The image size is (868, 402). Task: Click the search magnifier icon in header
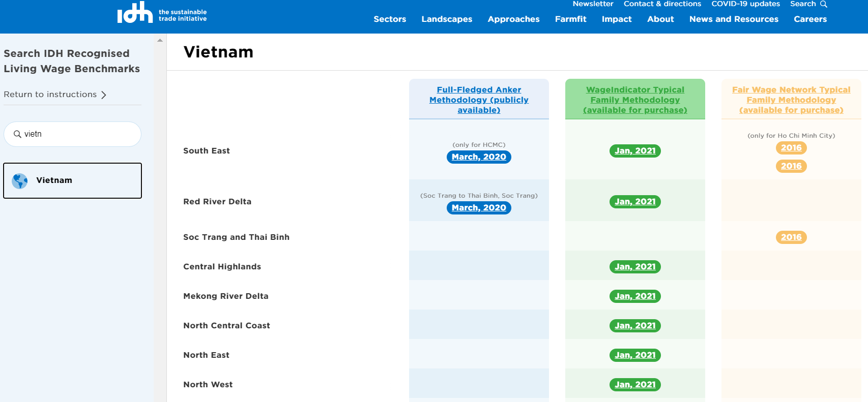pyautogui.click(x=824, y=4)
